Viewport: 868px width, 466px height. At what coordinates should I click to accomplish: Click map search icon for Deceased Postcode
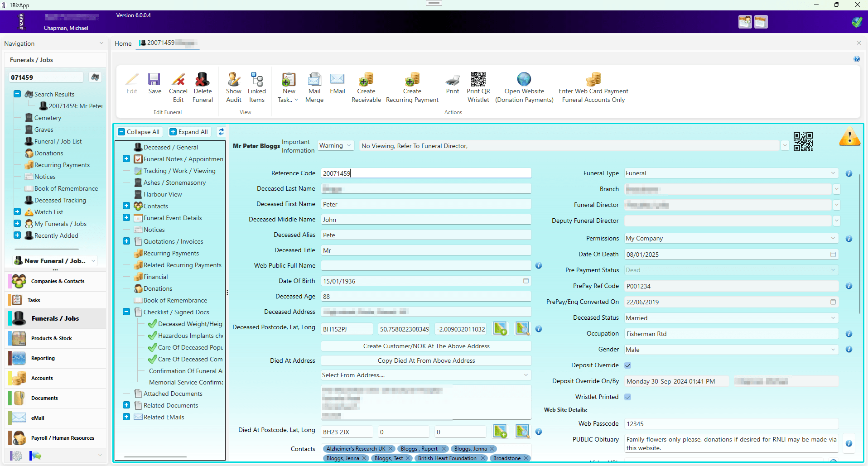(x=522, y=329)
